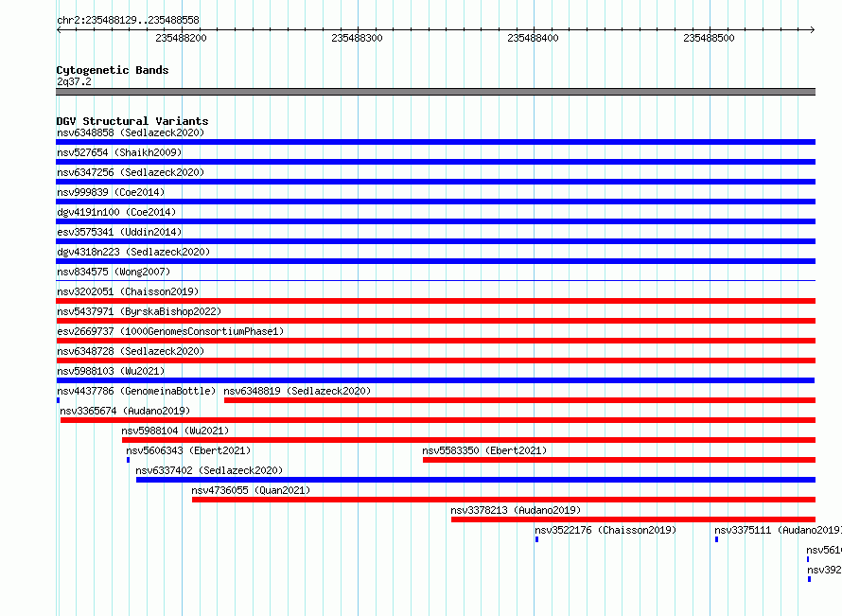This screenshot has width=842, height=616.
Task: Click the small blue marker of nsv3375111
Action: pos(716,539)
